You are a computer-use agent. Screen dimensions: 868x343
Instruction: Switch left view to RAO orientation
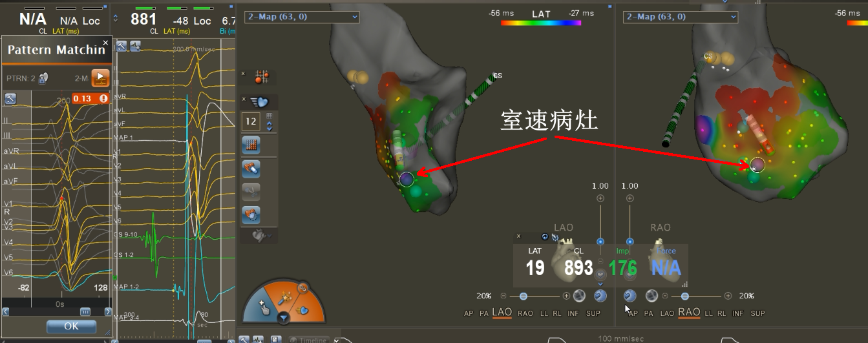[525, 313]
